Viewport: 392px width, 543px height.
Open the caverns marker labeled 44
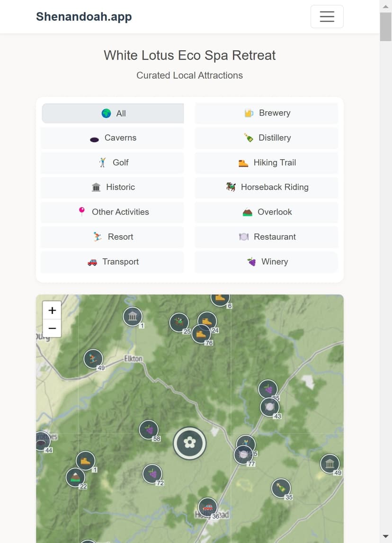(x=42, y=441)
